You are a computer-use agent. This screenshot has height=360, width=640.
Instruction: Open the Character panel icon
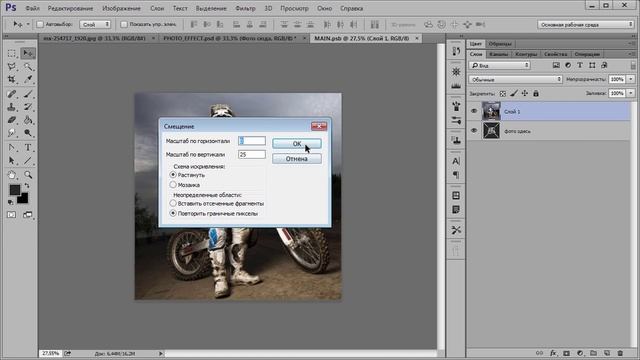(456, 161)
